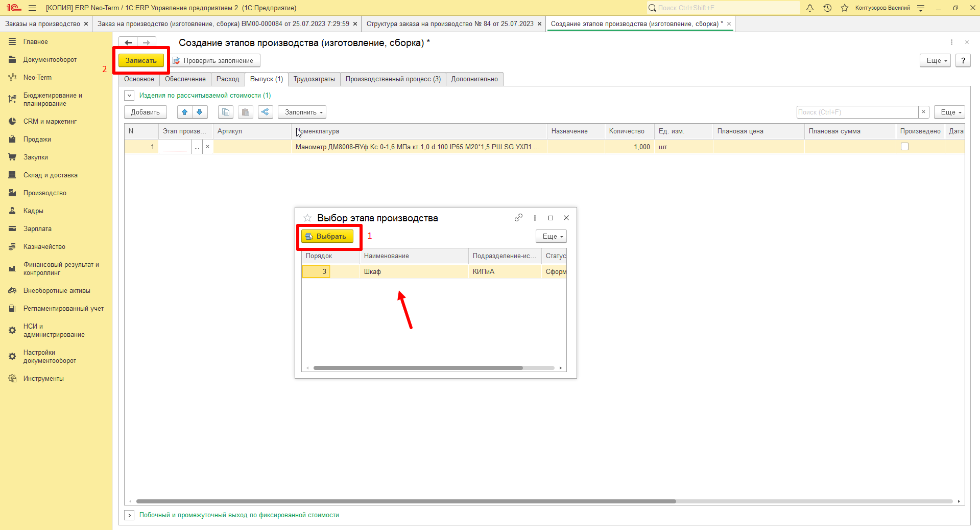The width and height of the screenshot is (980, 530).
Task: Open table Еще menu beside search
Action: (950, 112)
